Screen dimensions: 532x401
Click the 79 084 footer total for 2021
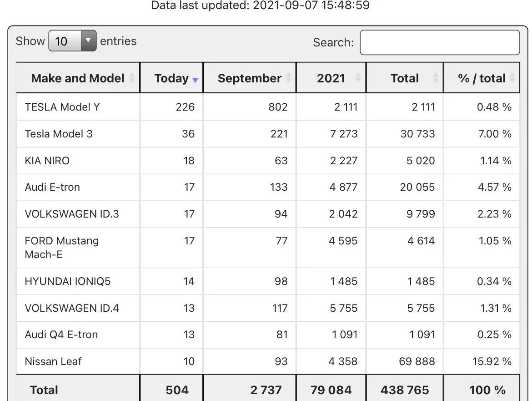331,390
